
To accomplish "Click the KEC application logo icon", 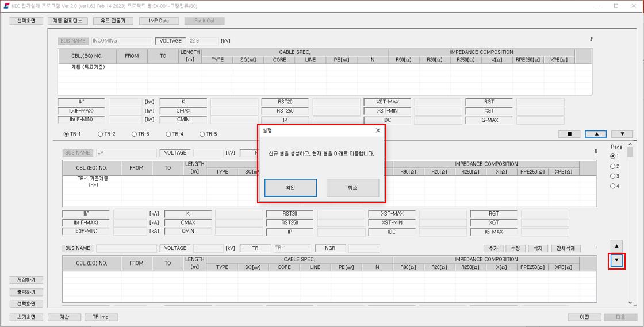I will [x=6, y=6].
